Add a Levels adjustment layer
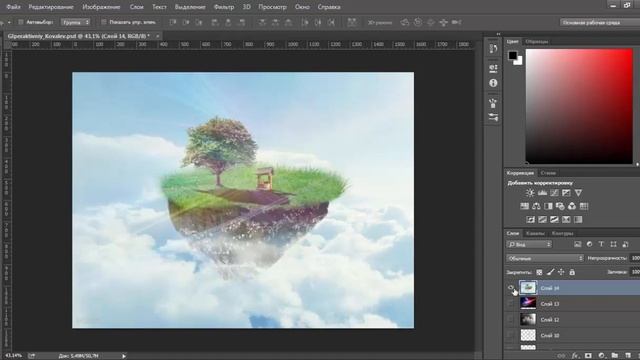The height and width of the screenshot is (360, 640). coord(542,193)
